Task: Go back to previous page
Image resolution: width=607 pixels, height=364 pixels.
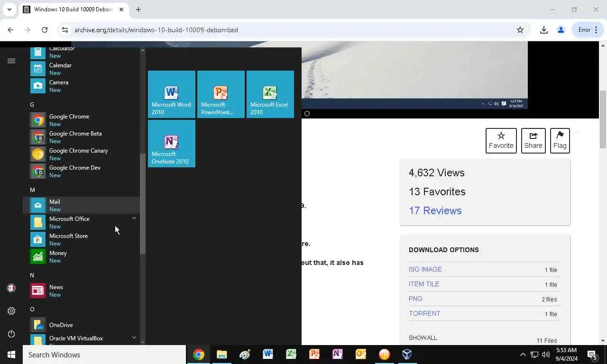Action: point(10,30)
